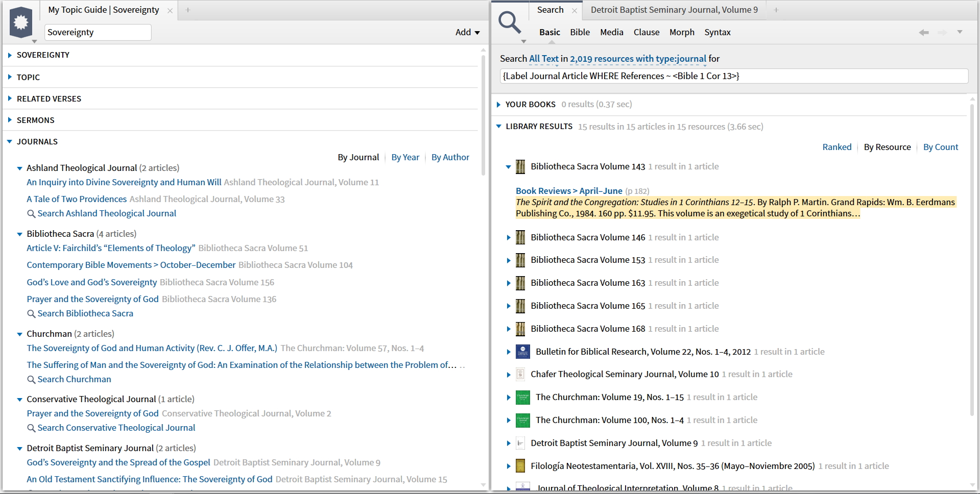
Task: Click The Churchman Volume 19 green cover icon
Action: [523, 398]
